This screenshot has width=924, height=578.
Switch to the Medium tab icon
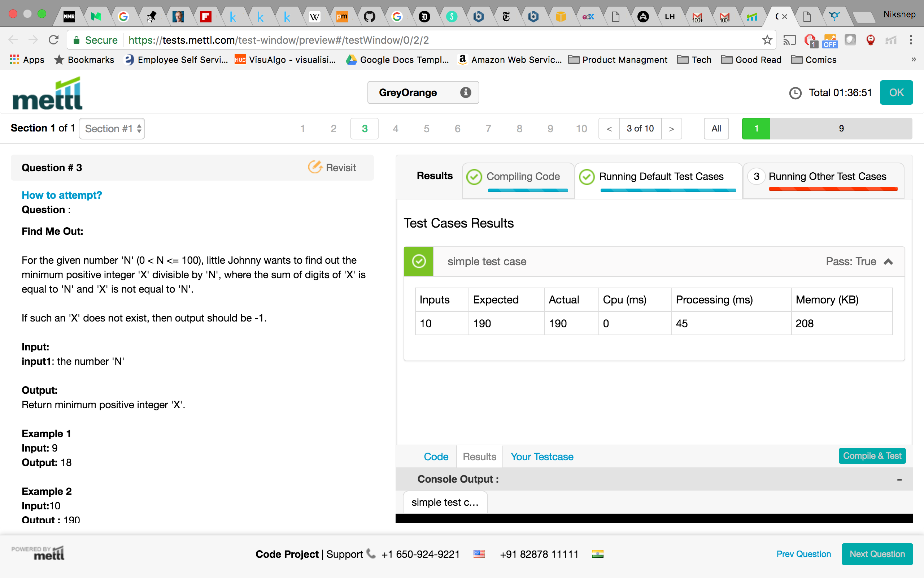(96, 17)
